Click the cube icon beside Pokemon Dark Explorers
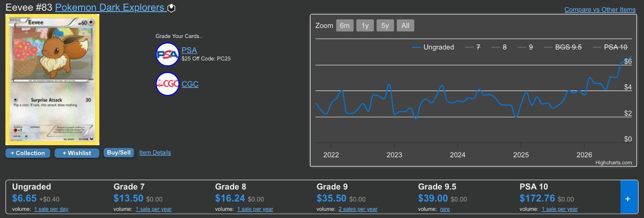 [172, 8]
